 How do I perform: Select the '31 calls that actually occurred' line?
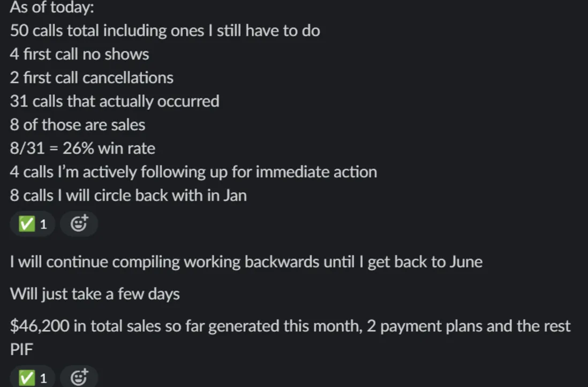(x=115, y=101)
